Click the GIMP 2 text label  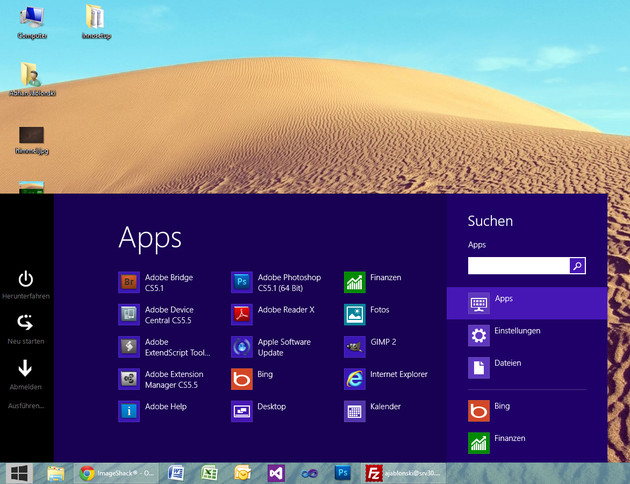pyautogui.click(x=383, y=342)
